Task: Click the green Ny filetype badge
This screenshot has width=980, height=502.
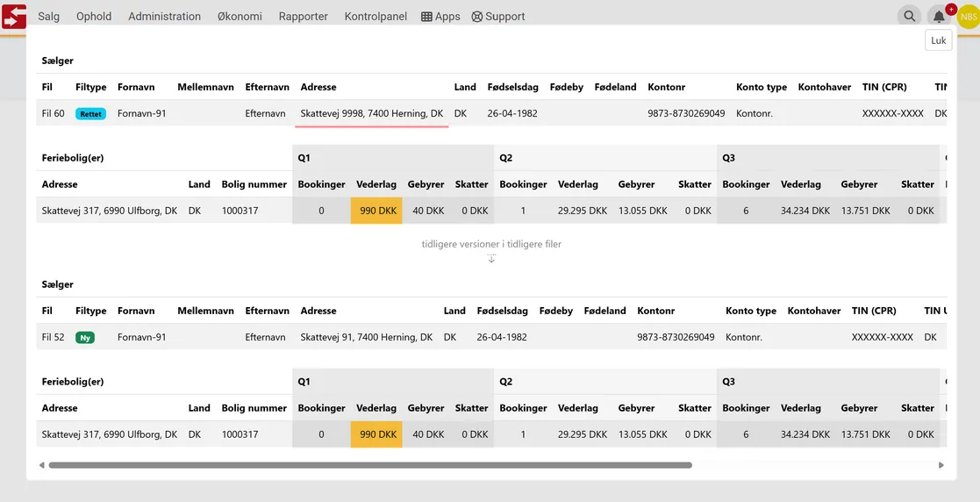Action: pyautogui.click(x=85, y=338)
